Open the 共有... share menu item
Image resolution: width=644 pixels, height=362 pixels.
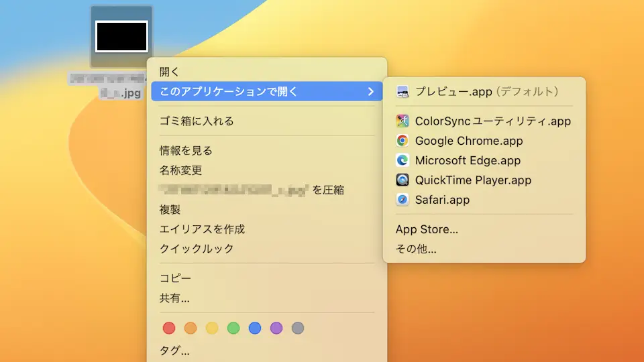coord(174,298)
